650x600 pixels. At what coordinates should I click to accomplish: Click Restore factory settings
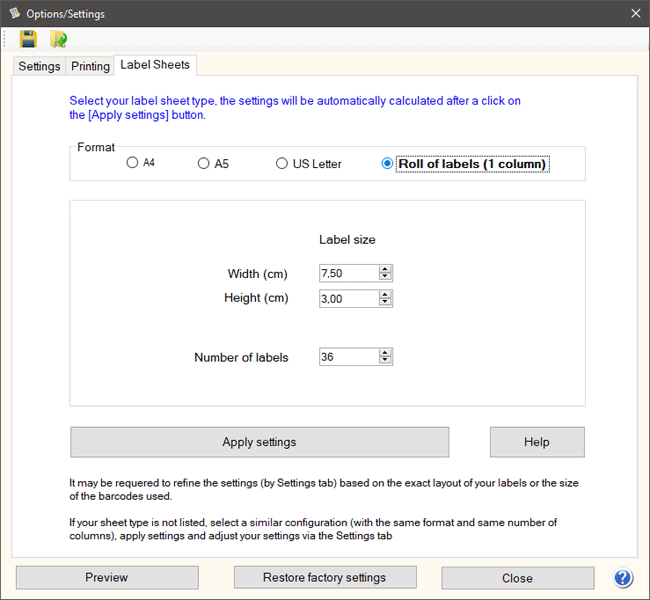tap(325, 578)
